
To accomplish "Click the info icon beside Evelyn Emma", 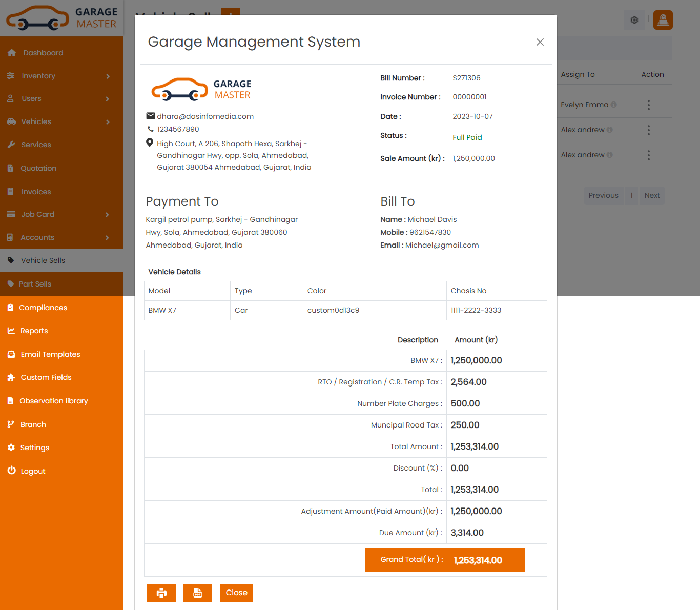I will [x=614, y=104].
